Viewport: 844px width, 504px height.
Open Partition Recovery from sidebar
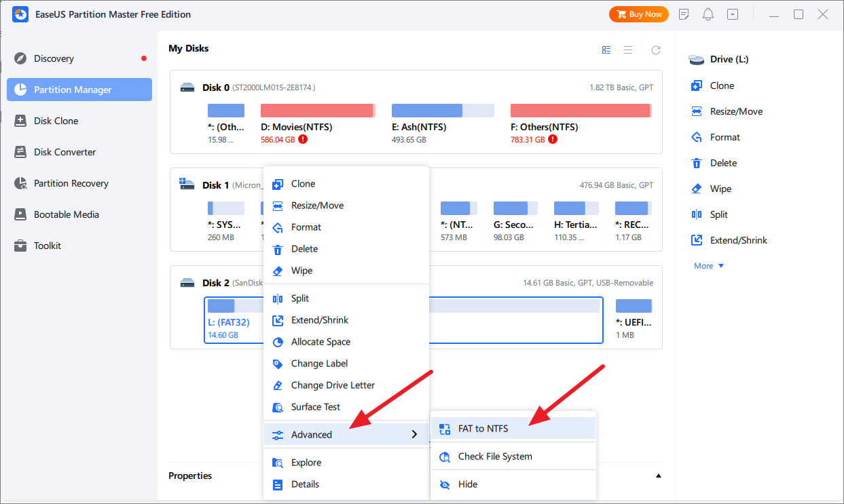coord(79,183)
